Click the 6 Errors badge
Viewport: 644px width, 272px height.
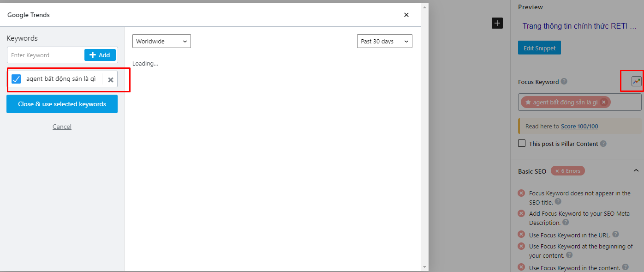tap(568, 171)
